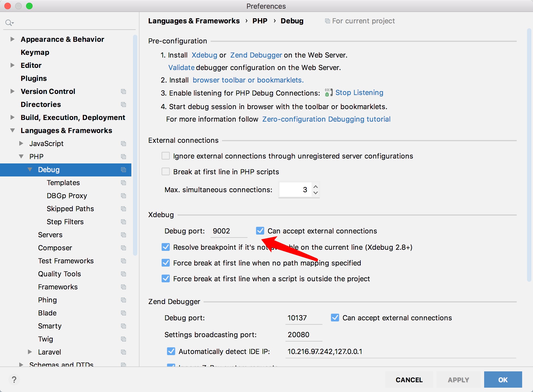Screen dimensions: 533x392
Task: Click project-level icon next to Version Control
Action: click(123, 91)
